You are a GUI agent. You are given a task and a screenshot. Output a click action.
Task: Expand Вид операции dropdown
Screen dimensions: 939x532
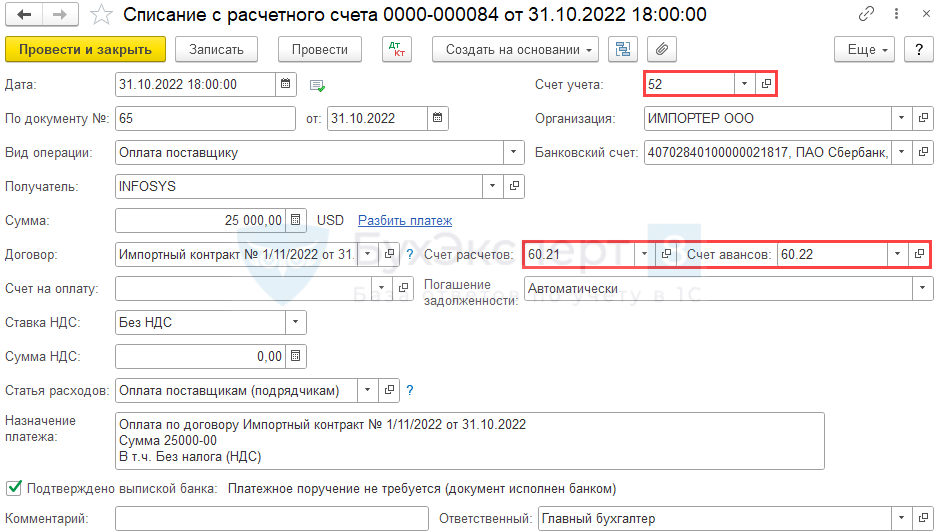click(x=513, y=152)
